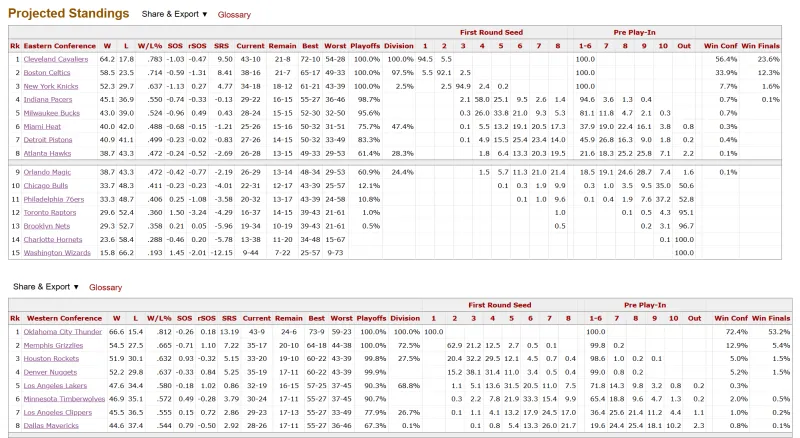Open the Philadelphia 76ers team page
The height and width of the screenshot is (438, 800).
click(54, 199)
